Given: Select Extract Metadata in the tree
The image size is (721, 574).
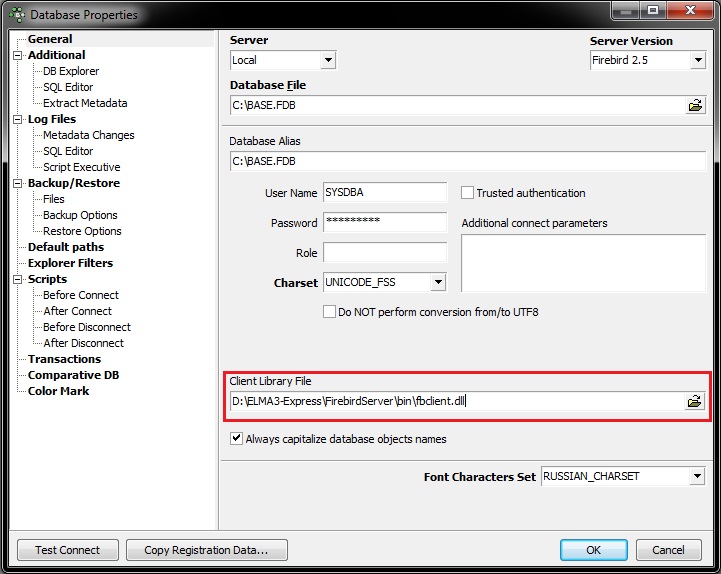Looking at the screenshot, I should pos(85,103).
